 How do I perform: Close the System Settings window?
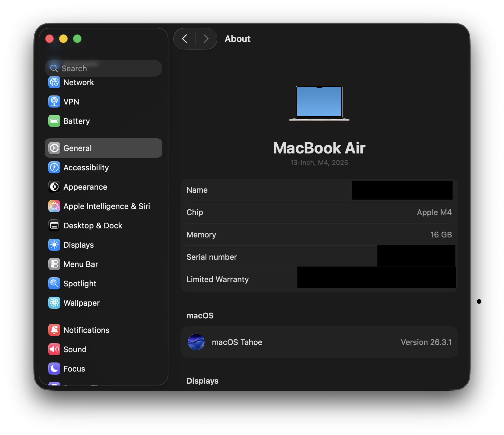pyautogui.click(x=49, y=39)
